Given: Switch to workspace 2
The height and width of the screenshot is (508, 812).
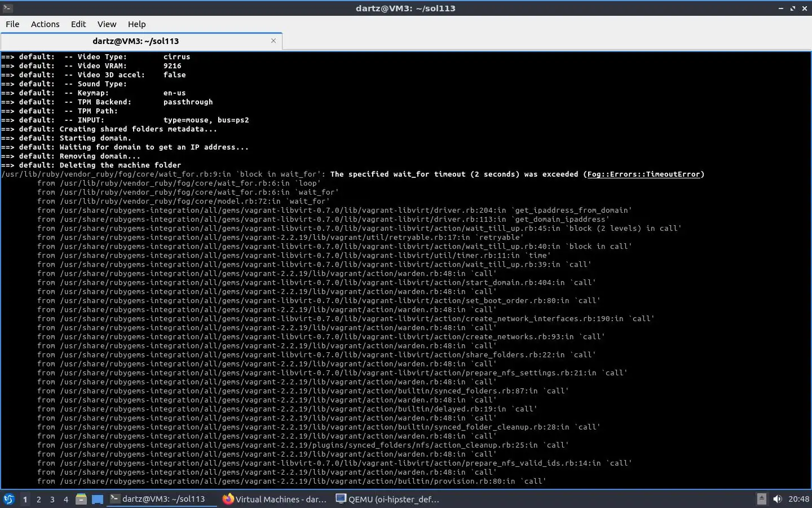Looking at the screenshot, I should [x=38, y=499].
